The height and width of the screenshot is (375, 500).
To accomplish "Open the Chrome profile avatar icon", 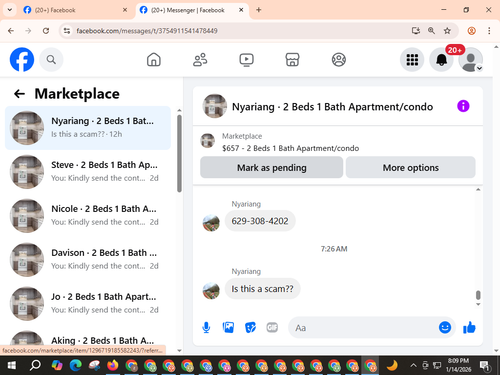I will tap(471, 31).
